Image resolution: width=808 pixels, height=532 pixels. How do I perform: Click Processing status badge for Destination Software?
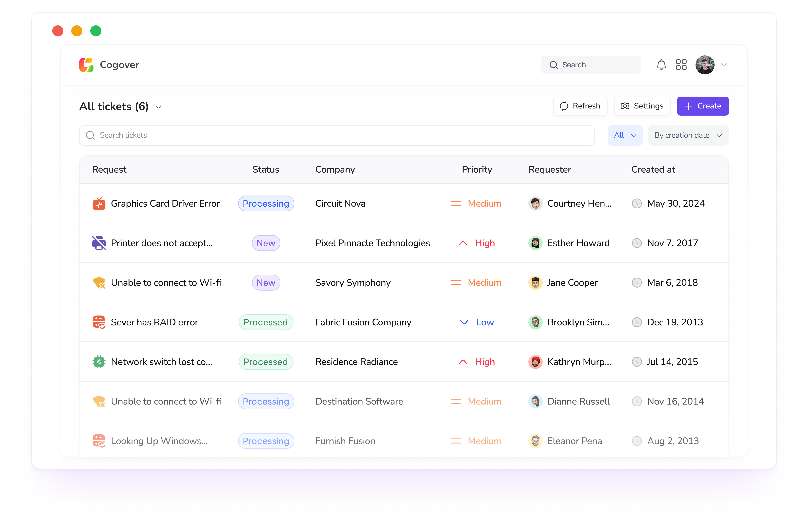pos(266,401)
